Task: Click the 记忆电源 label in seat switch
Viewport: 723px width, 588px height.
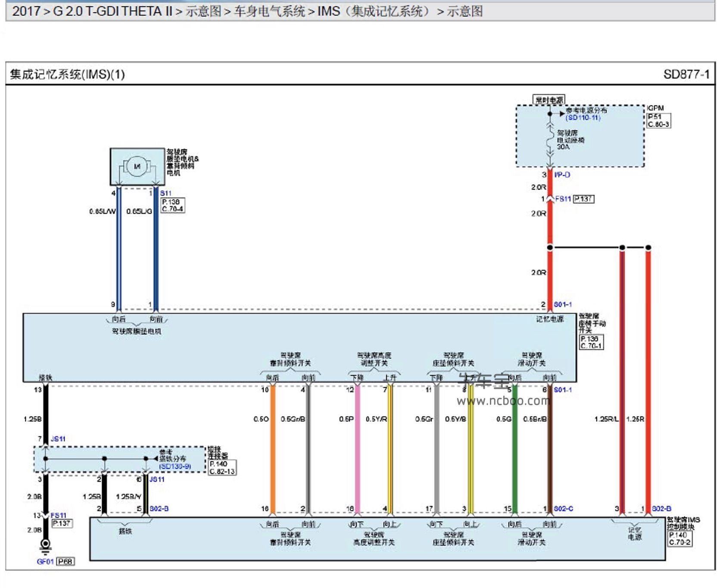Action: point(550,319)
